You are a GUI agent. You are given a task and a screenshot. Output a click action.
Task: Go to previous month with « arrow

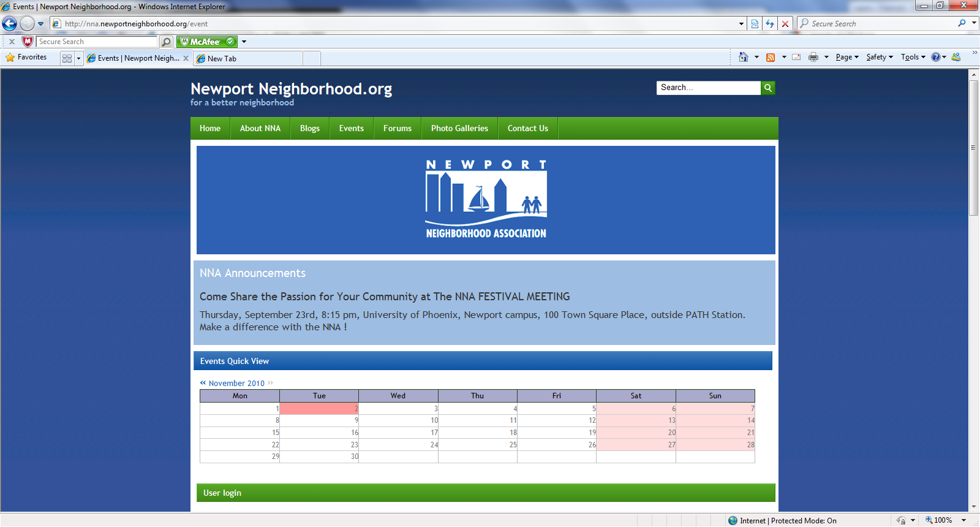click(x=203, y=383)
